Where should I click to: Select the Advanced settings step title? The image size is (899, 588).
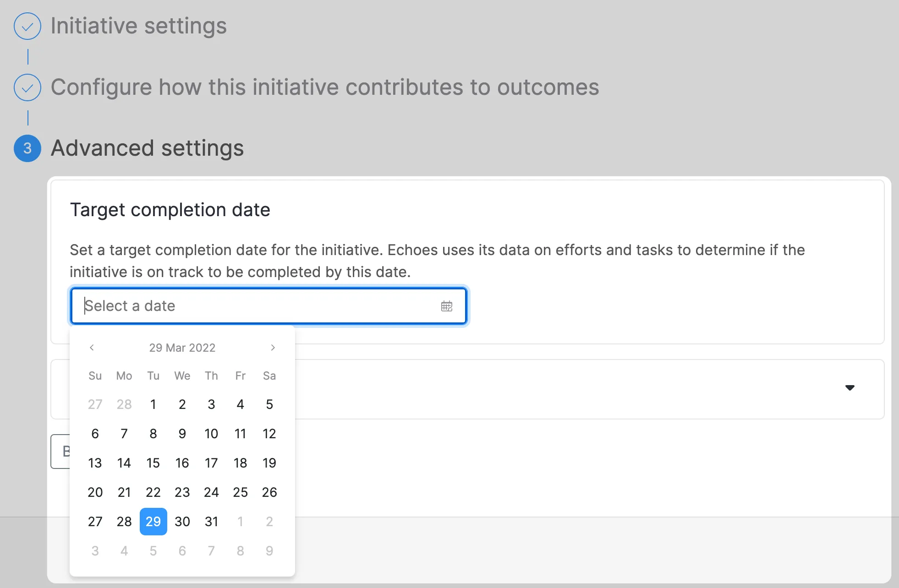click(147, 148)
